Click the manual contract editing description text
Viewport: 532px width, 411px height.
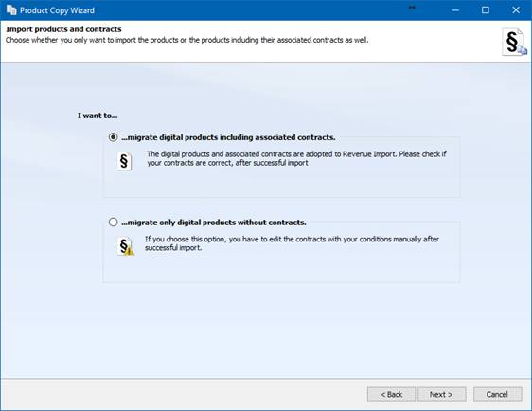(292, 243)
